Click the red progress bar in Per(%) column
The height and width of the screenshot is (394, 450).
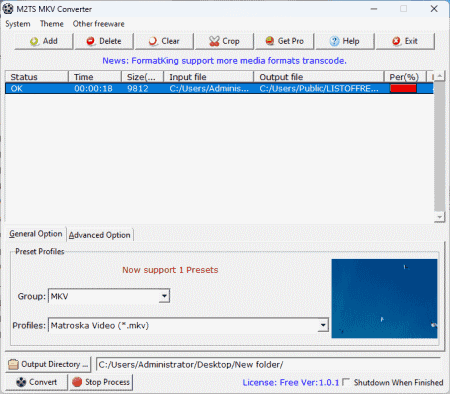point(403,88)
